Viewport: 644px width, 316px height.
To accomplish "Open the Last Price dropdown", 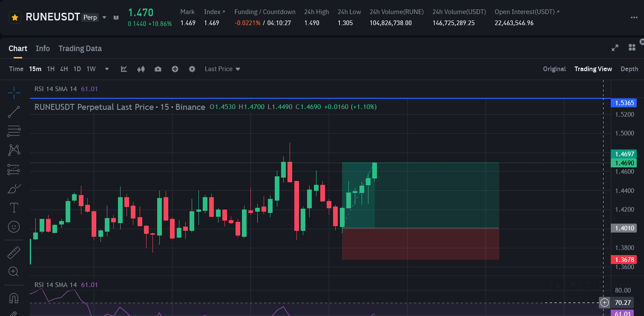I will tap(222, 69).
